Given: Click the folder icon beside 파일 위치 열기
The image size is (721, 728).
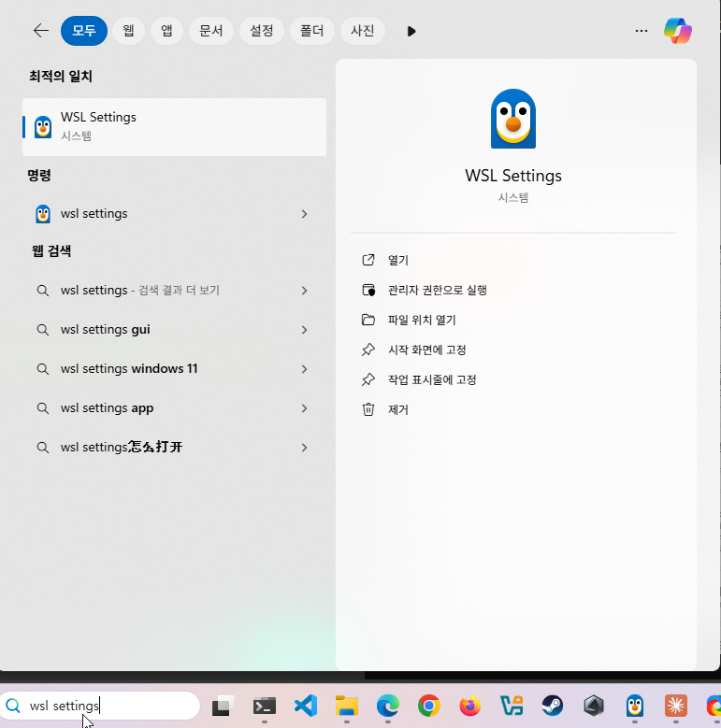Looking at the screenshot, I should (368, 320).
